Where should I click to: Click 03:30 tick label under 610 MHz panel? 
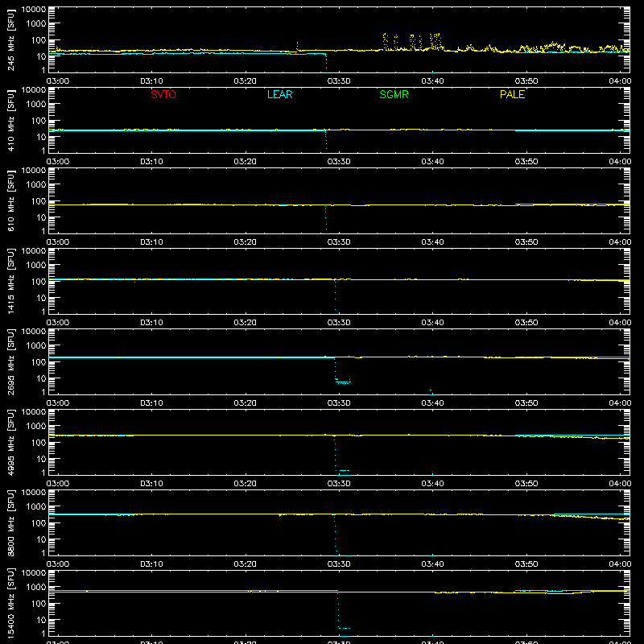coord(339,242)
